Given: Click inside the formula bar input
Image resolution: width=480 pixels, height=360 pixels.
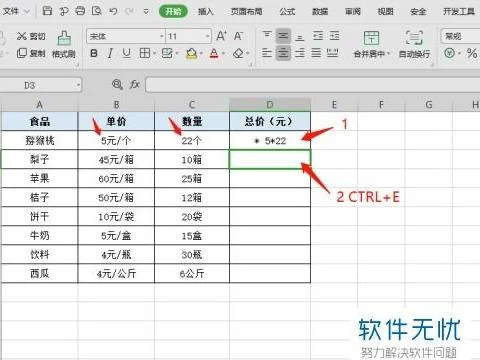Looking at the screenshot, I should [313, 85].
